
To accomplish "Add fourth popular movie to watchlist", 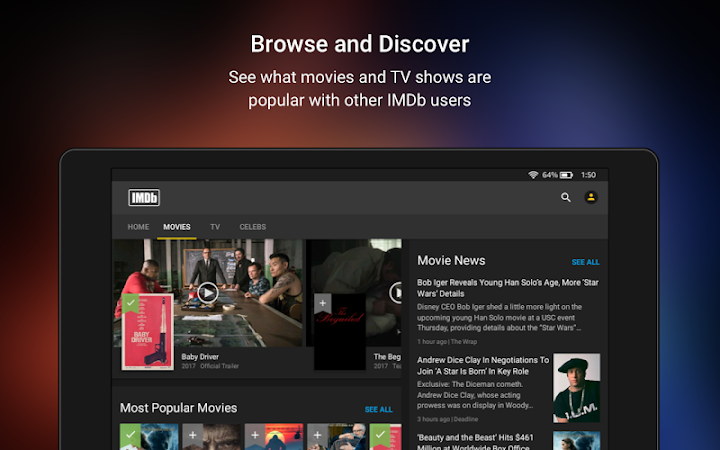I will click(318, 434).
